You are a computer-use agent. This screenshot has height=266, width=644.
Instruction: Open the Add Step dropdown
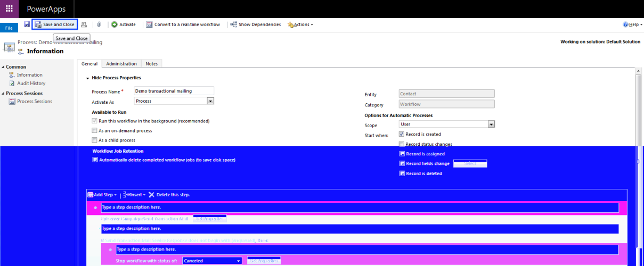[102, 195]
